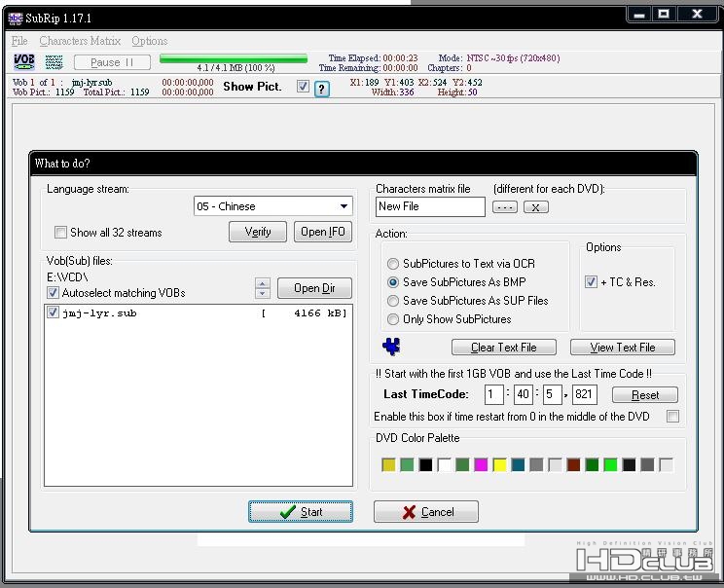Open the blue question mark help icon
724x588 pixels.
[x=322, y=89]
